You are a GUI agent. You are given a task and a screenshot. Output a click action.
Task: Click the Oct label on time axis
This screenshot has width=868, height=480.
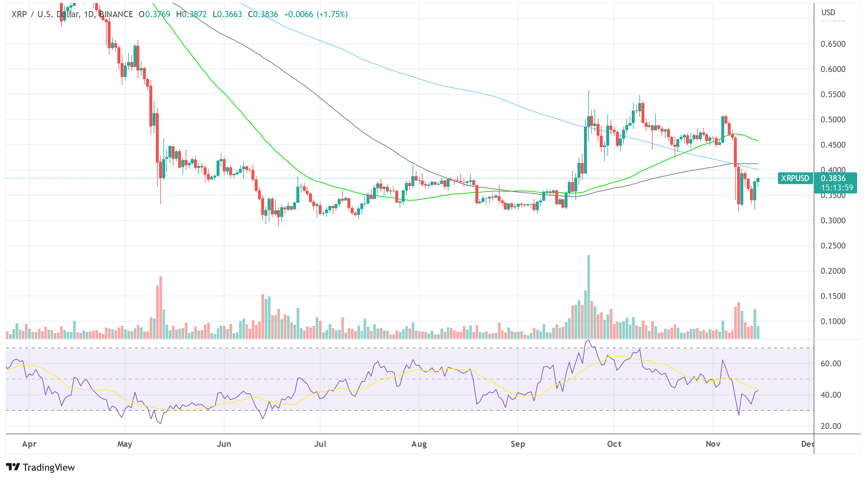pos(614,444)
